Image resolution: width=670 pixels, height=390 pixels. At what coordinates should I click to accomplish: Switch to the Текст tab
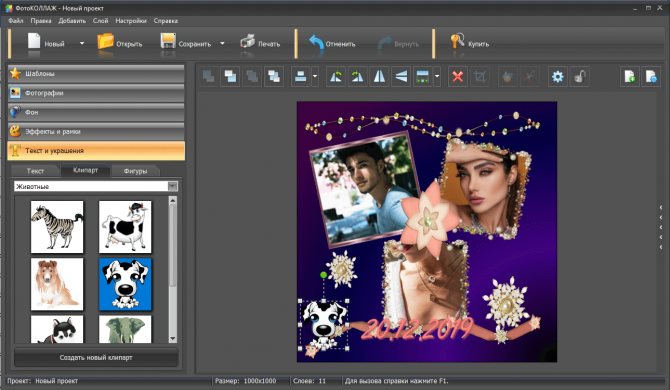[x=35, y=171]
